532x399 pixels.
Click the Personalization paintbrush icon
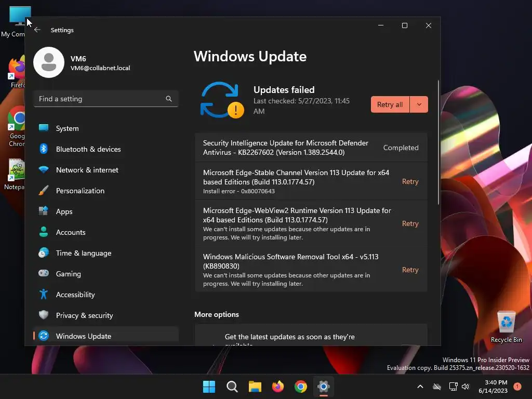pos(44,190)
